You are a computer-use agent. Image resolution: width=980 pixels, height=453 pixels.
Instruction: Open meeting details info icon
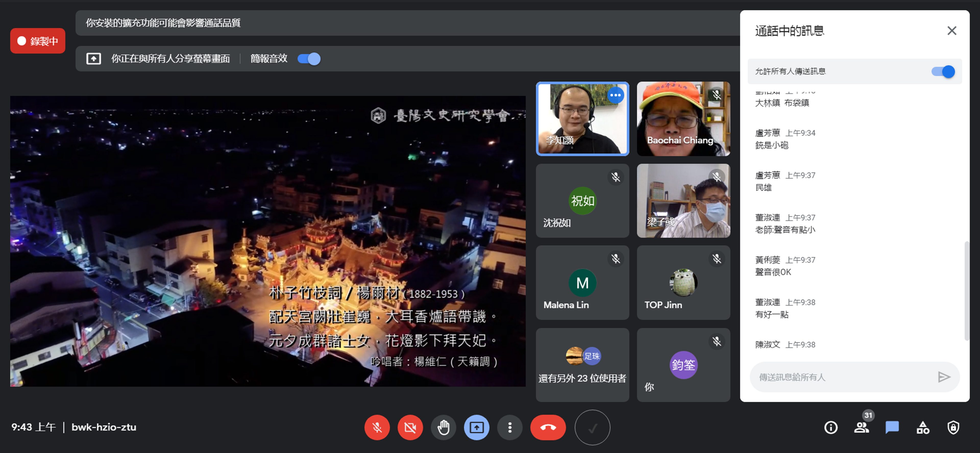point(830,427)
